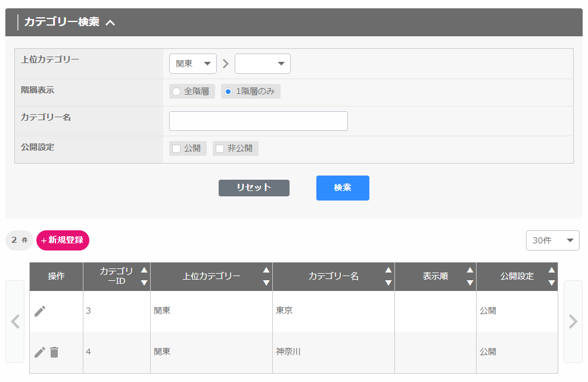The width and height of the screenshot is (588, 382).
Task: Edit the 東京 category row
Action: 40,311
